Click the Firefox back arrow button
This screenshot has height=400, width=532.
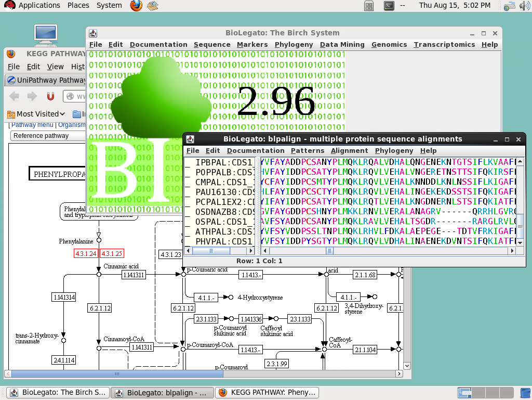(x=15, y=96)
